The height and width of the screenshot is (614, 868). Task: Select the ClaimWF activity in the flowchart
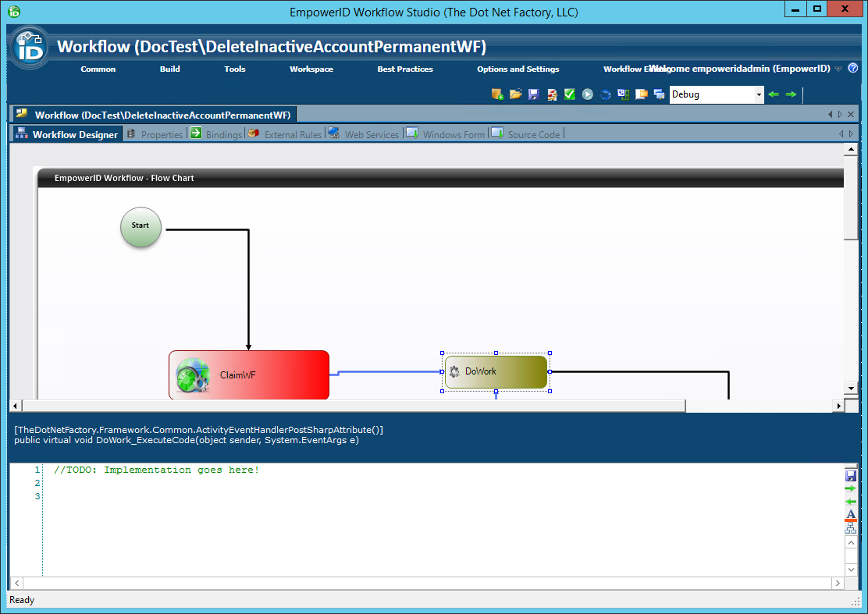click(249, 375)
